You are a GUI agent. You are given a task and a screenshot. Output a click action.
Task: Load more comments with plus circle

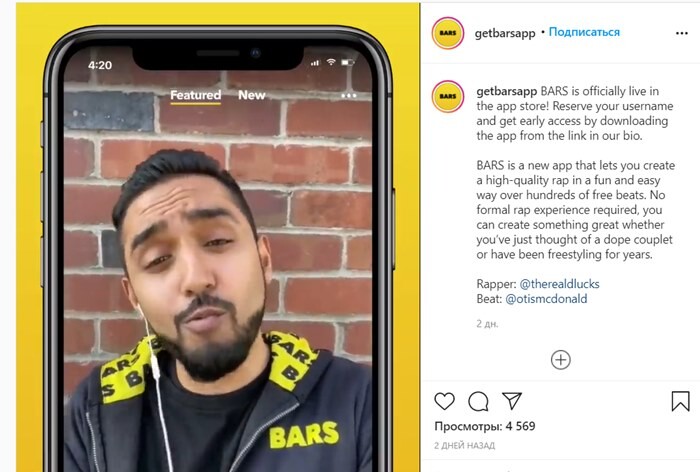[561, 359]
